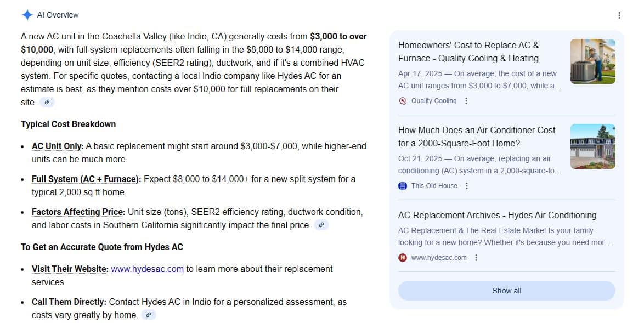Open the www.hydesac.com hyperlink
The width and height of the screenshot is (644, 323).
coord(146,269)
